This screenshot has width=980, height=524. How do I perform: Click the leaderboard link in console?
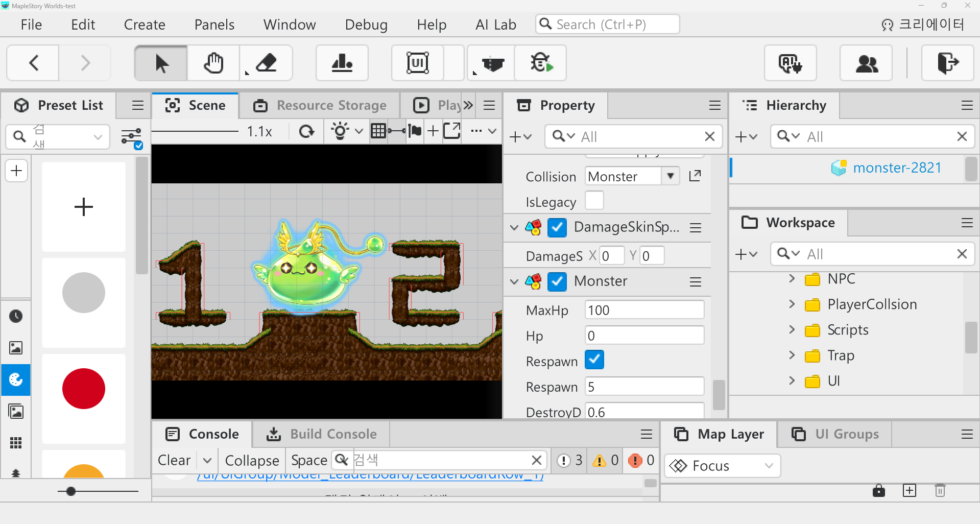point(370,477)
